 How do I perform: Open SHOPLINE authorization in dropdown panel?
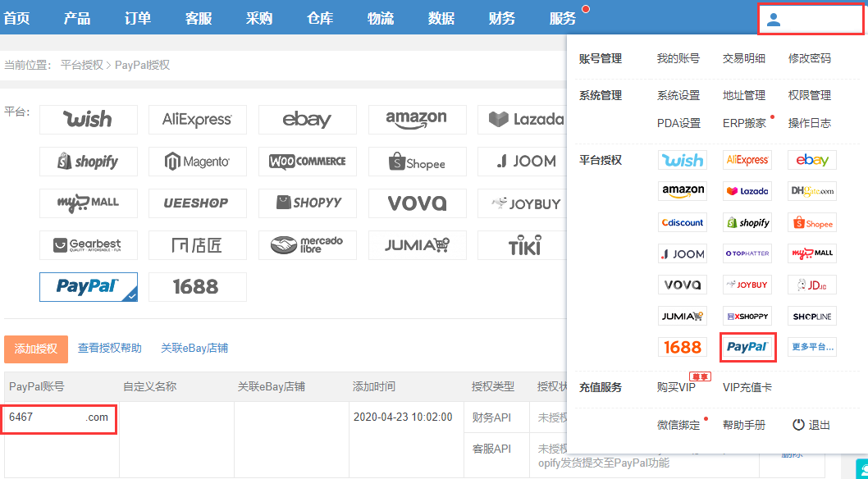click(x=812, y=317)
